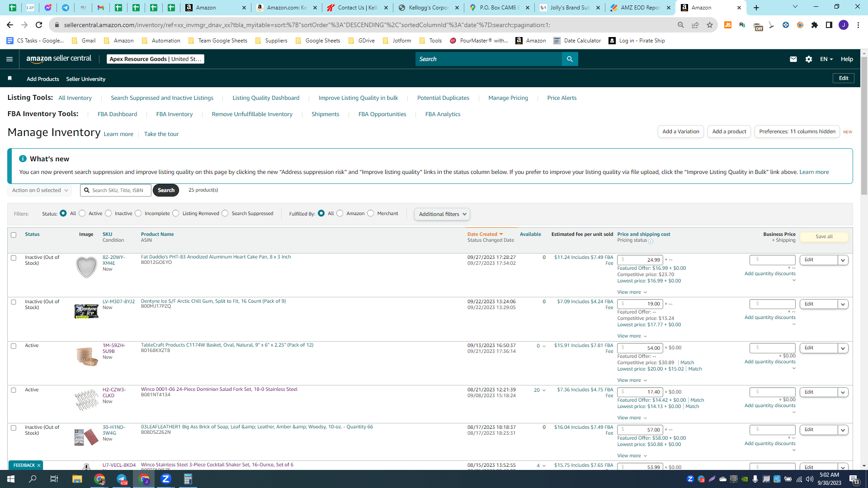Open the Chrome three-dot menu
Screen dimensions: 868x488
858,25
